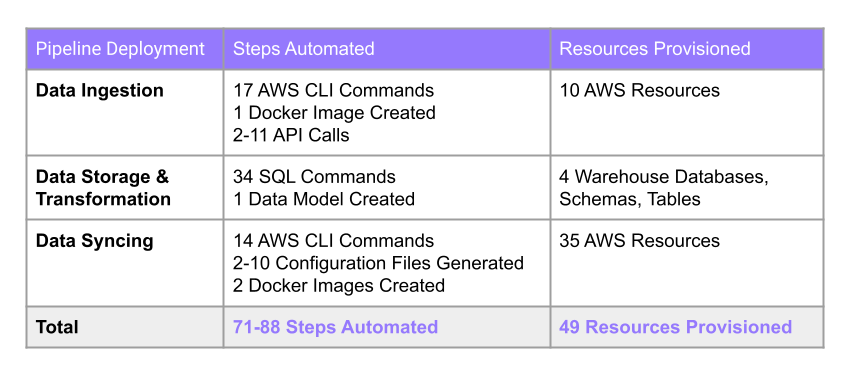The image size is (841, 375).
Task: Click the purple 71-88 Steps Automated total
Action: click(x=335, y=327)
